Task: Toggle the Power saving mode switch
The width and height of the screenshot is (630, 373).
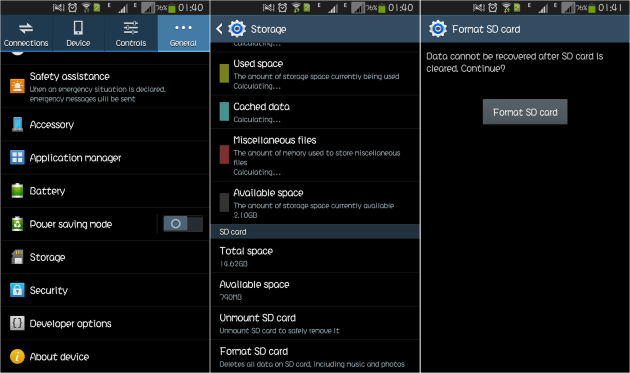Action: click(183, 223)
